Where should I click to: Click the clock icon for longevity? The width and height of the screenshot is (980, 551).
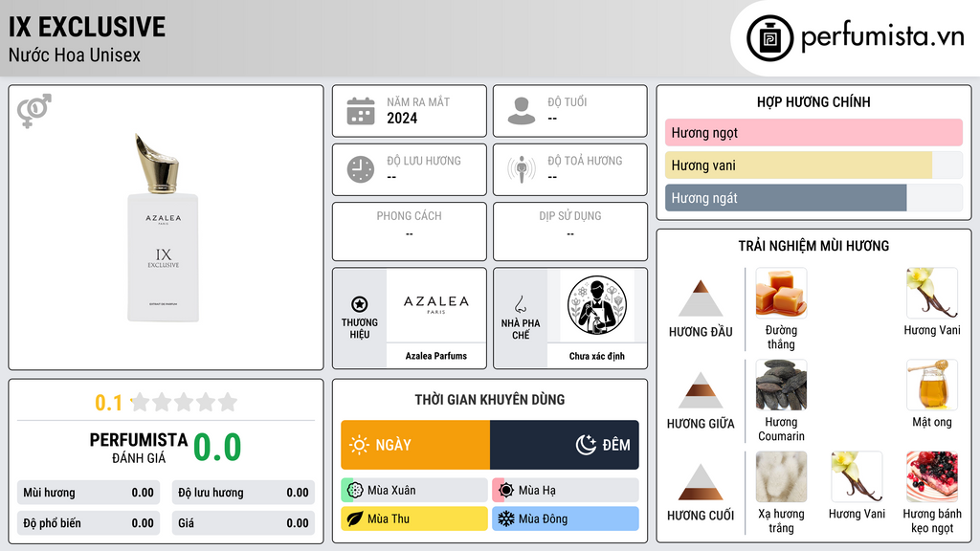point(361,169)
